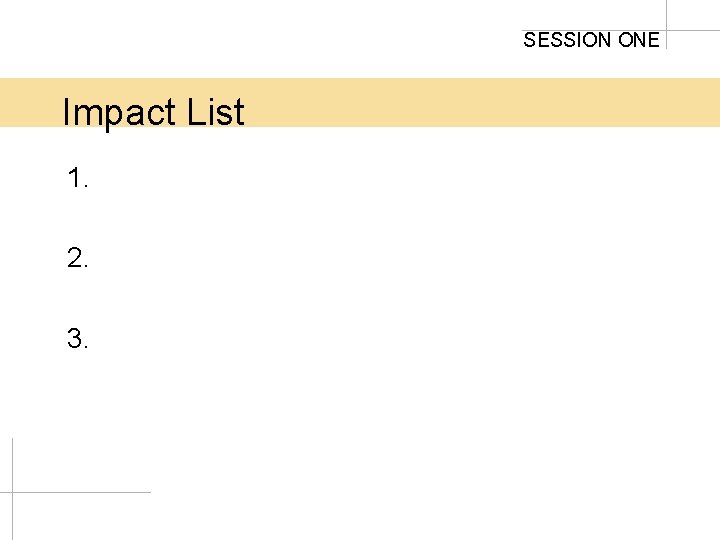The height and width of the screenshot is (540, 720).
Task: Click the word SESSION in the header
Action: (566, 40)
